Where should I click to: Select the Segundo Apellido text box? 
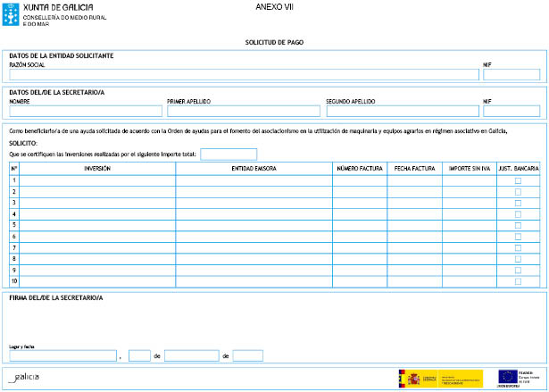point(401,112)
